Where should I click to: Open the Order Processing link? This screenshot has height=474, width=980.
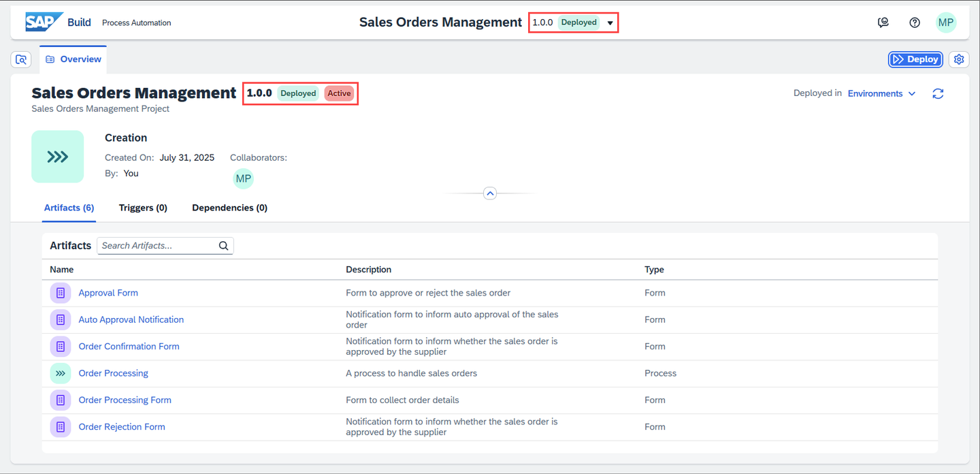pos(113,373)
